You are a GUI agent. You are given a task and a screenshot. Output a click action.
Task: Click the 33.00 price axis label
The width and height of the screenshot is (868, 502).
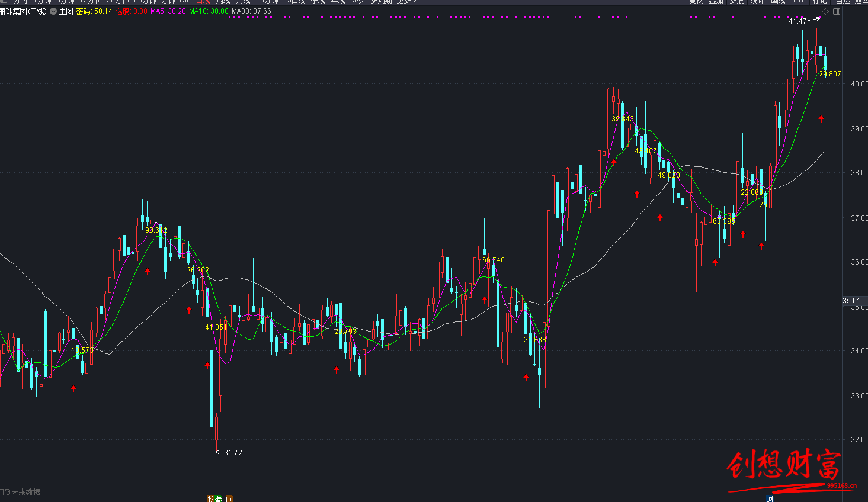pyautogui.click(x=859, y=396)
